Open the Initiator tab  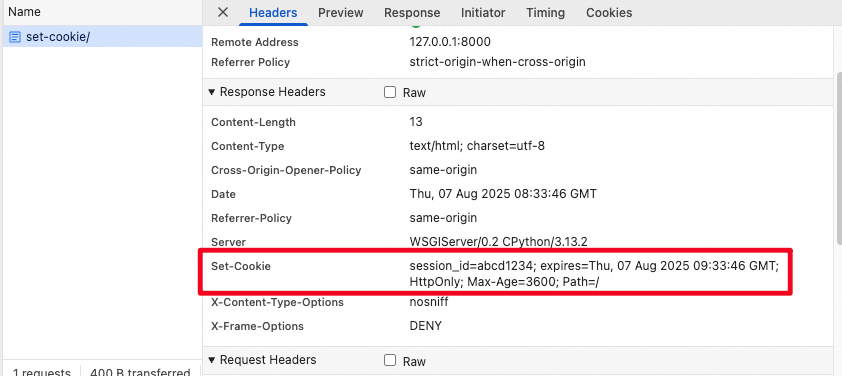pos(483,13)
